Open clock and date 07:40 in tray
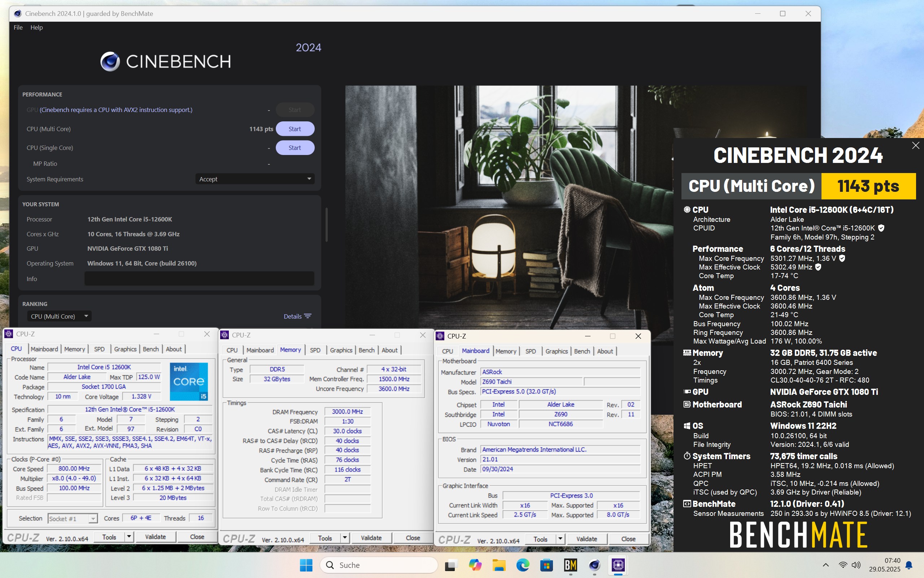924x578 pixels. coord(884,565)
